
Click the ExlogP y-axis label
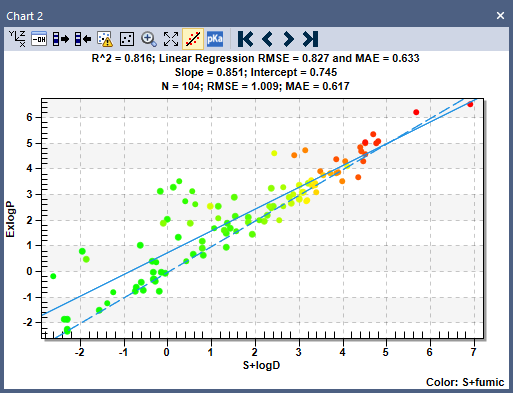point(10,219)
